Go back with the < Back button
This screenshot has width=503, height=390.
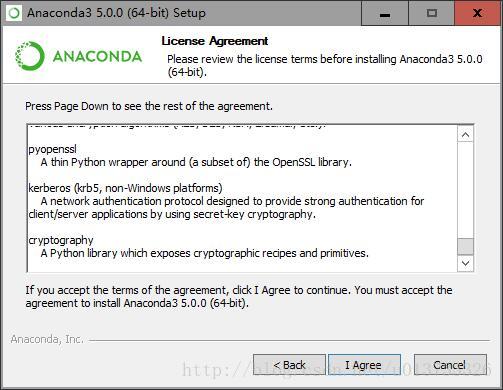289,365
